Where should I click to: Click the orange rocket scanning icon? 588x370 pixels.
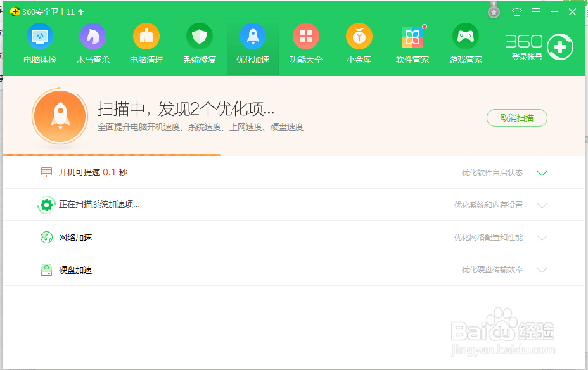60,117
